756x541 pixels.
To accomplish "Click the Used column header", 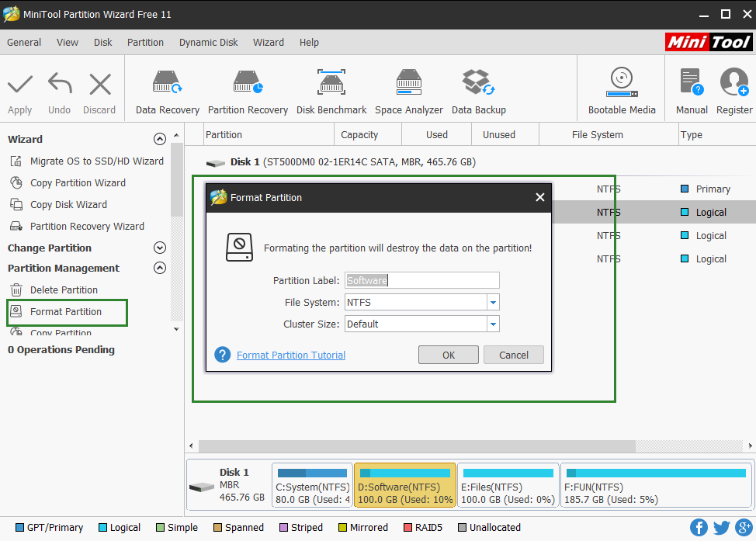I will tap(437, 135).
